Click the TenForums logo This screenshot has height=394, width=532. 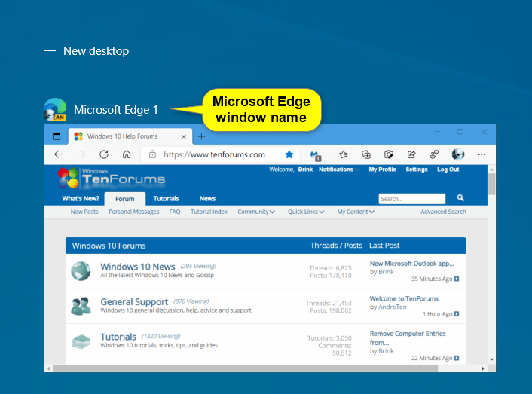pyautogui.click(x=112, y=178)
